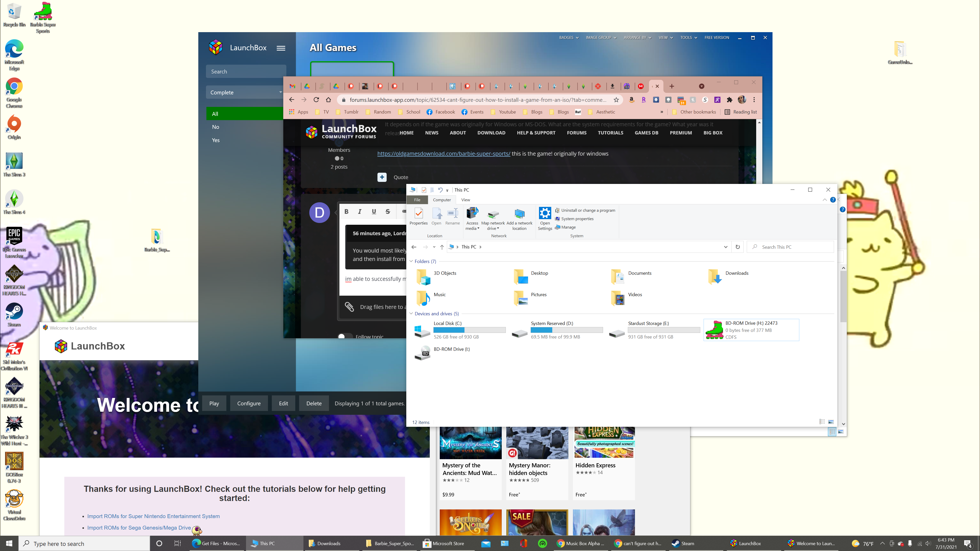Open FORUMS in LaunchBox site menu
This screenshot has width=980, height=551.
(576, 133)
